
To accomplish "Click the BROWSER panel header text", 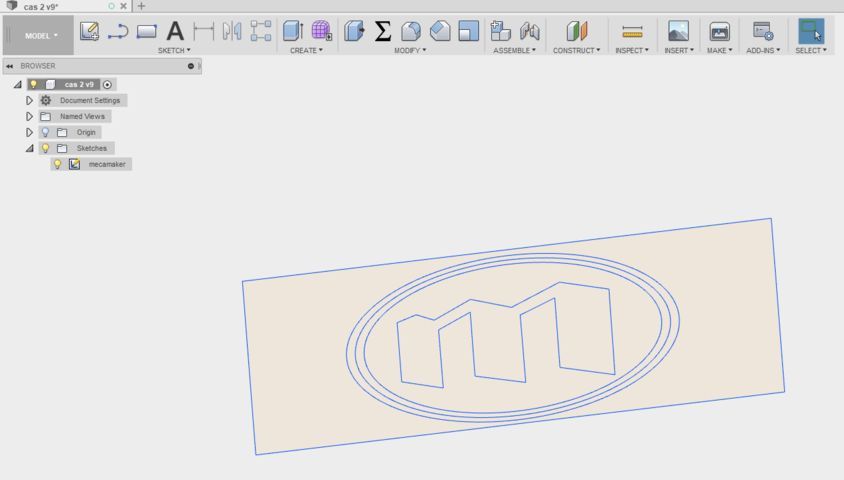I will [x=38, y=66].
